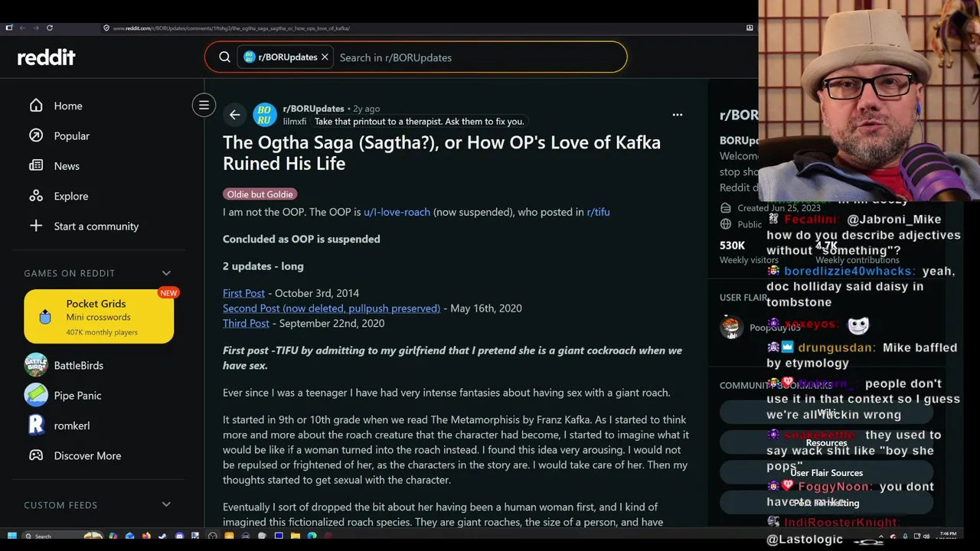This screenshot has width=980, height=551.
Task: Open the Pipe Panic game
Action: click(x=77, y=396)
